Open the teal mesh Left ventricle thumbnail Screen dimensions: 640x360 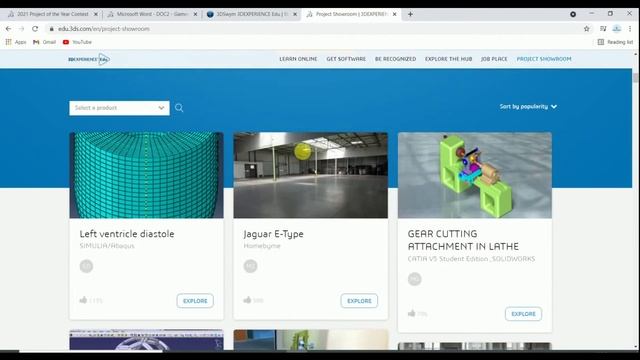coord(147,175)
